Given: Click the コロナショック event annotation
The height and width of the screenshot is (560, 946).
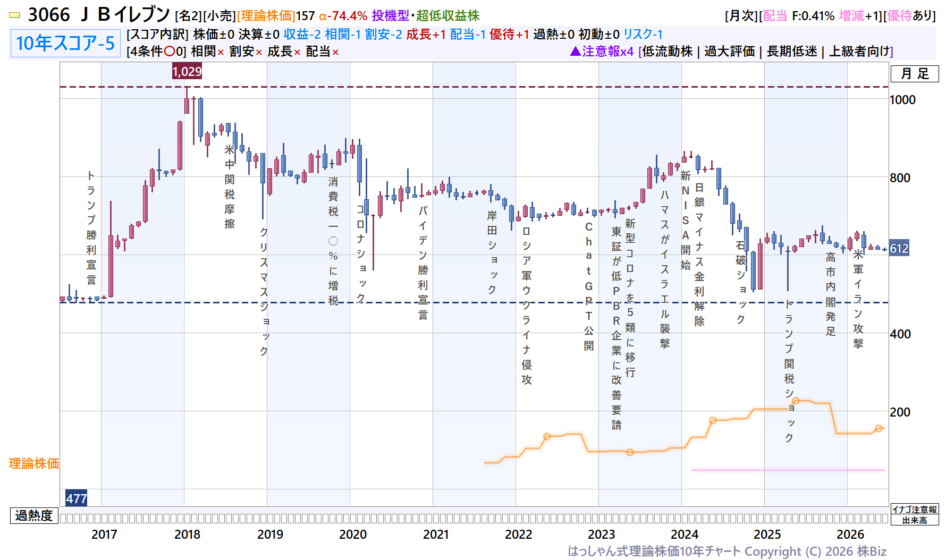Looking at the screenshot, I should (361, 253).
